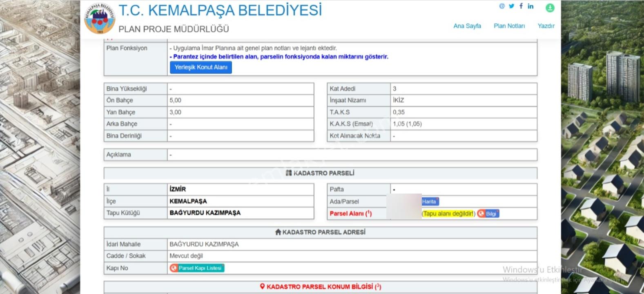Click the KADASTRO PARSEL ADRESİ heading
This screenshot has width=644, height=294.
[324, 232]
